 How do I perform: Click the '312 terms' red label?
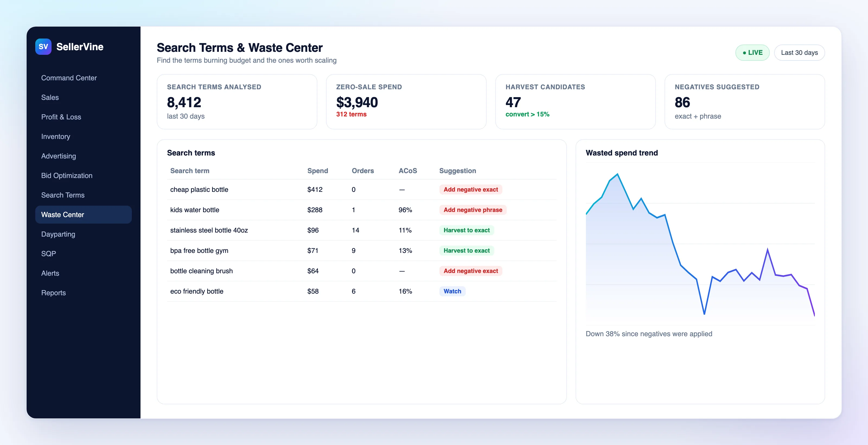pos(351,114)
